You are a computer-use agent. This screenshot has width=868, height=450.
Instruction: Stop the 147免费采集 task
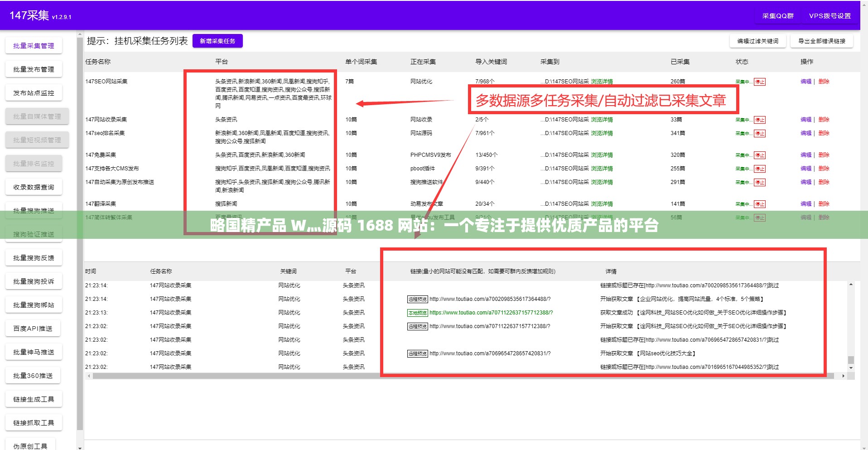(760, 155)
